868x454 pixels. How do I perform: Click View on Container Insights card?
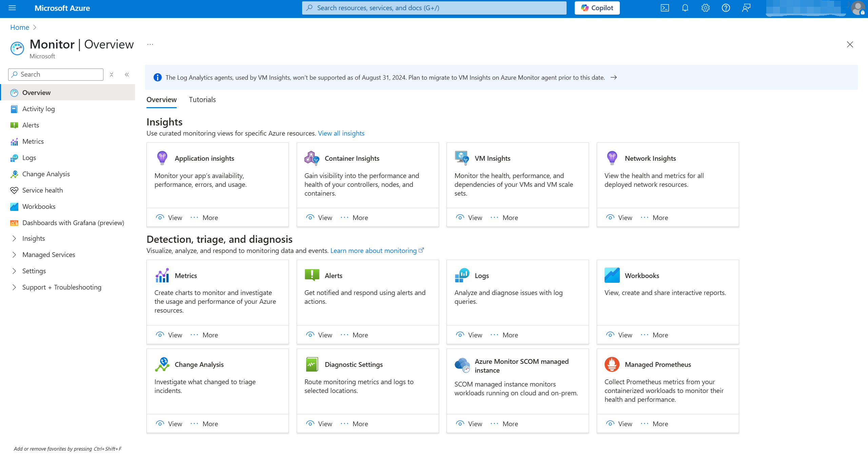pos(319,218)
